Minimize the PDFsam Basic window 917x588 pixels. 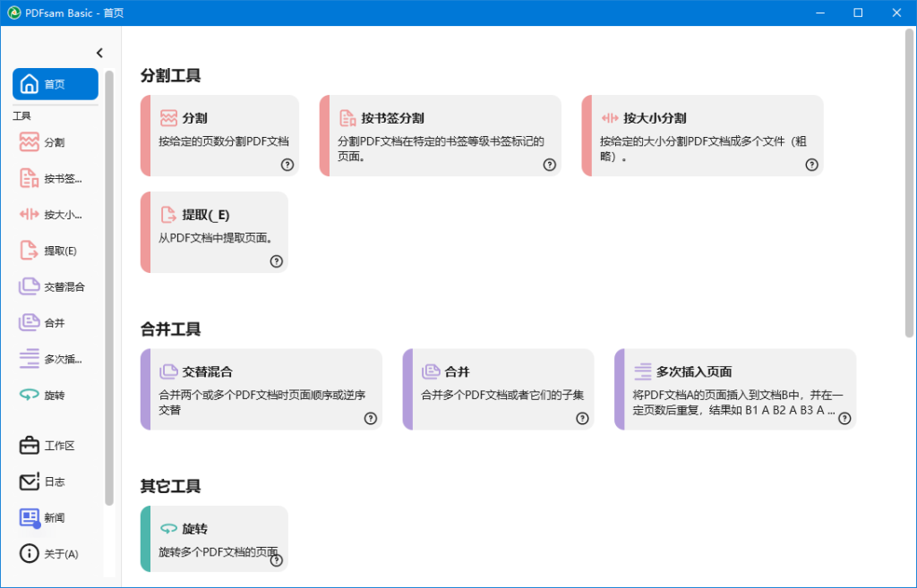820,13
